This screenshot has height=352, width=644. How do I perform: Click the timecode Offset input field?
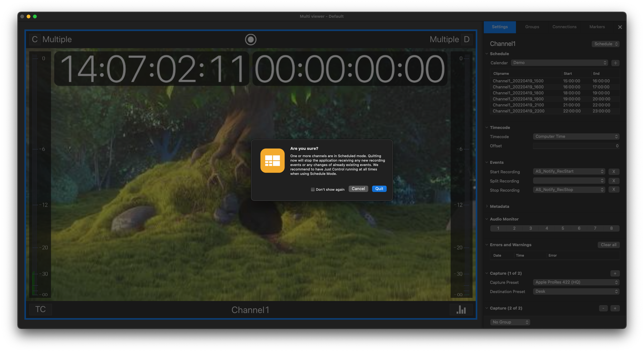click(576, 146)
